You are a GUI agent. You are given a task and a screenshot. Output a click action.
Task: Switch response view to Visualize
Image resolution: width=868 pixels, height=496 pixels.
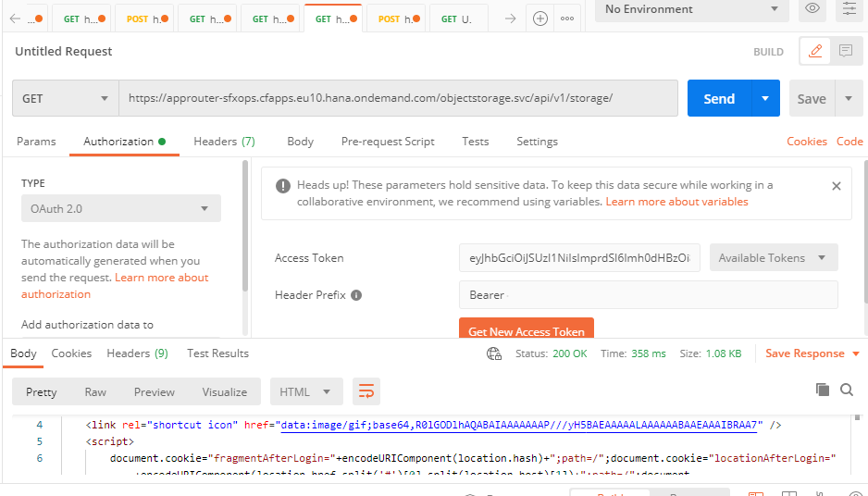pos(224,392)
